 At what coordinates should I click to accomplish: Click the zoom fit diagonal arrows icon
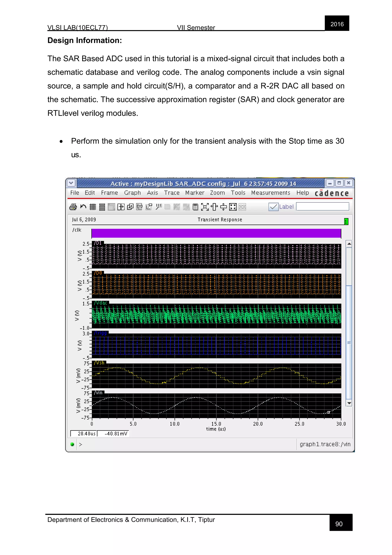(205, 207)
